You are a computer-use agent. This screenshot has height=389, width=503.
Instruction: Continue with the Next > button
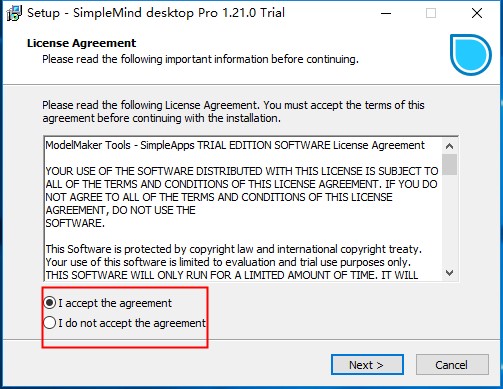[x=367, y=365]
